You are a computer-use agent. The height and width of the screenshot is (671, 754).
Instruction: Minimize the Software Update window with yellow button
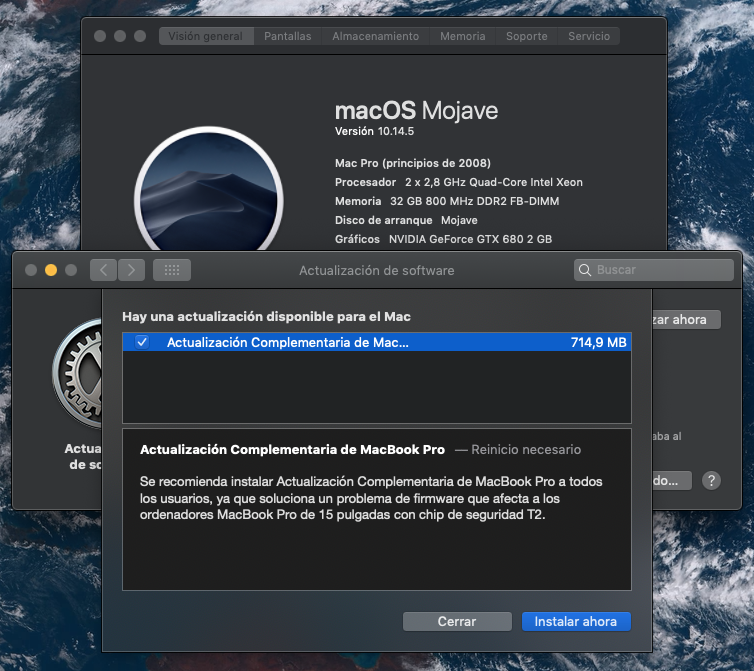tap(51, 270)
